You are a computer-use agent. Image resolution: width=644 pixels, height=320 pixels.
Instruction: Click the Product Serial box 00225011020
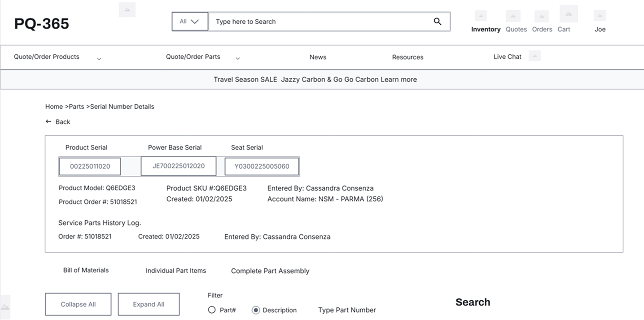point(90,166)
